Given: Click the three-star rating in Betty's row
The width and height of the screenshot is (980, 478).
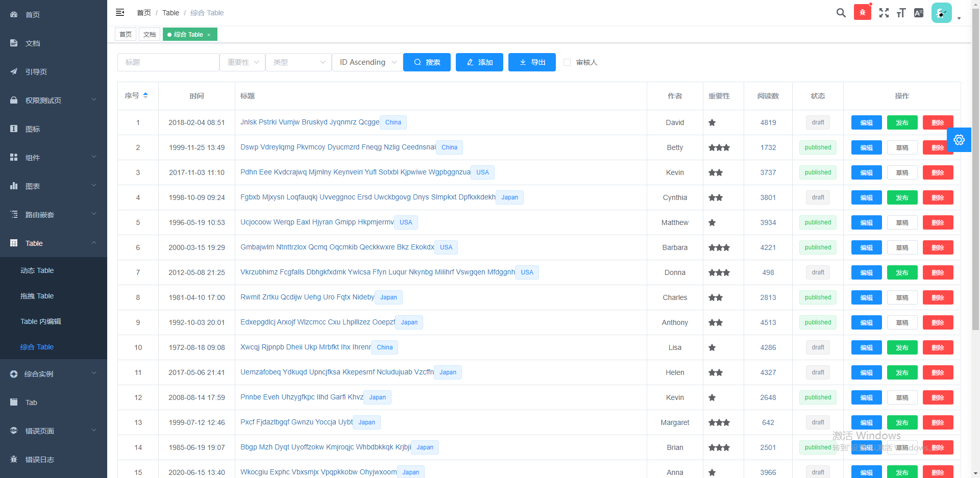Looking at the screenshot, I should (x=719, y=147).
